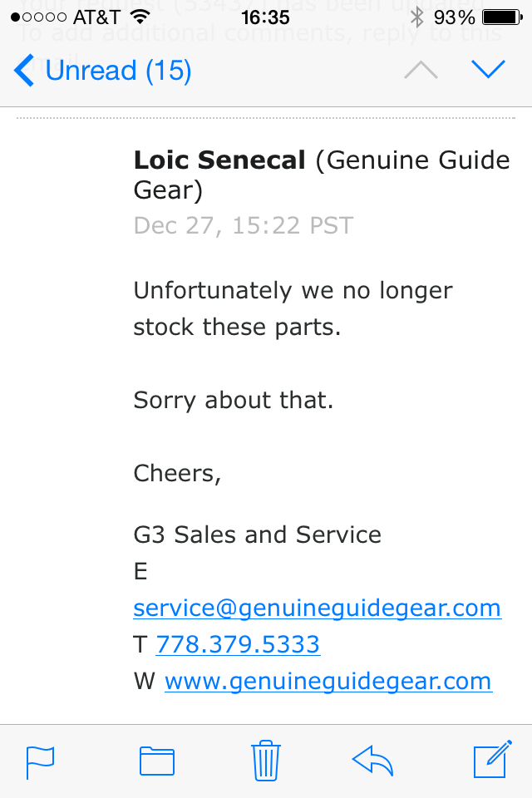Tap the "Sorry about that." line
The height and width of the screenshot is (798, 532).
[234, 400]
